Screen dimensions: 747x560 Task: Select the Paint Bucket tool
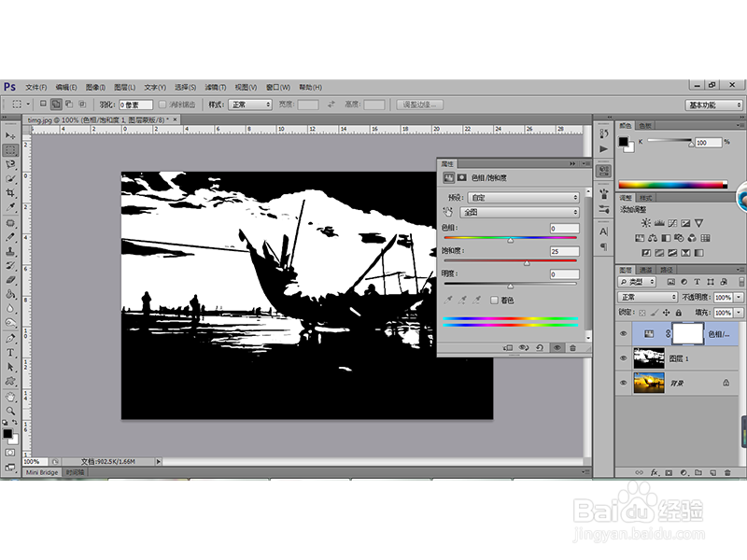pos(10,294)
